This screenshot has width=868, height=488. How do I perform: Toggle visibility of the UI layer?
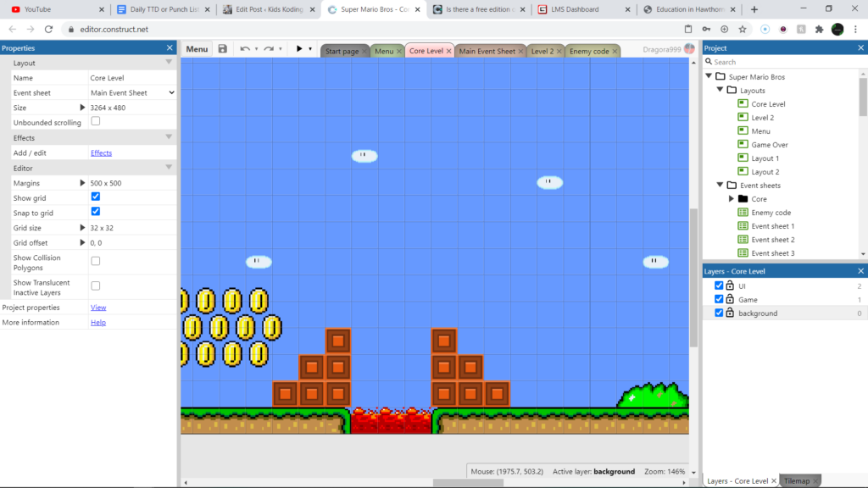(x=719, y=286)
